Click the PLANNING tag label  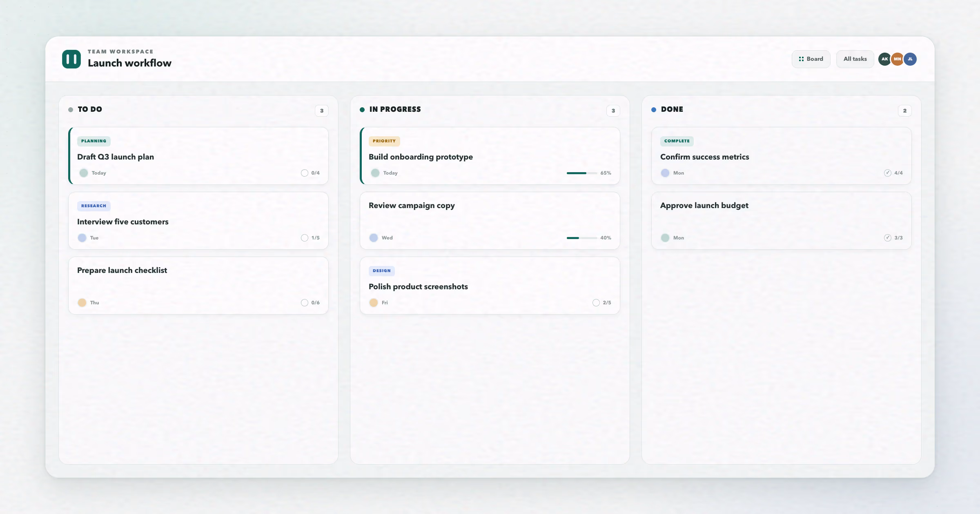pos(94,141)
